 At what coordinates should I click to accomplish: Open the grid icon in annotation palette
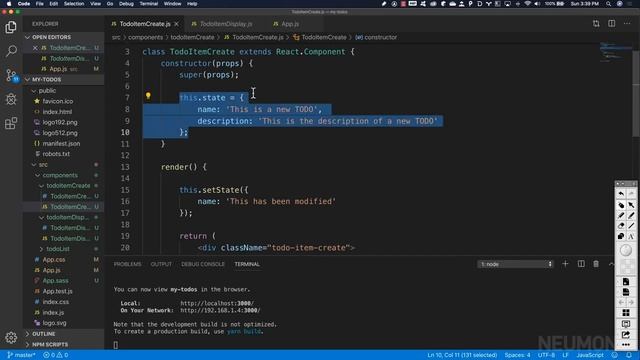point(626,313)
